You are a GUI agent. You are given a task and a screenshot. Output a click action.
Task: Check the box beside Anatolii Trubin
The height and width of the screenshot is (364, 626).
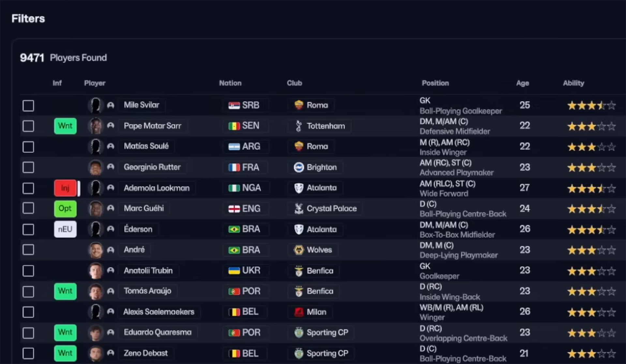tap(28, 271)
